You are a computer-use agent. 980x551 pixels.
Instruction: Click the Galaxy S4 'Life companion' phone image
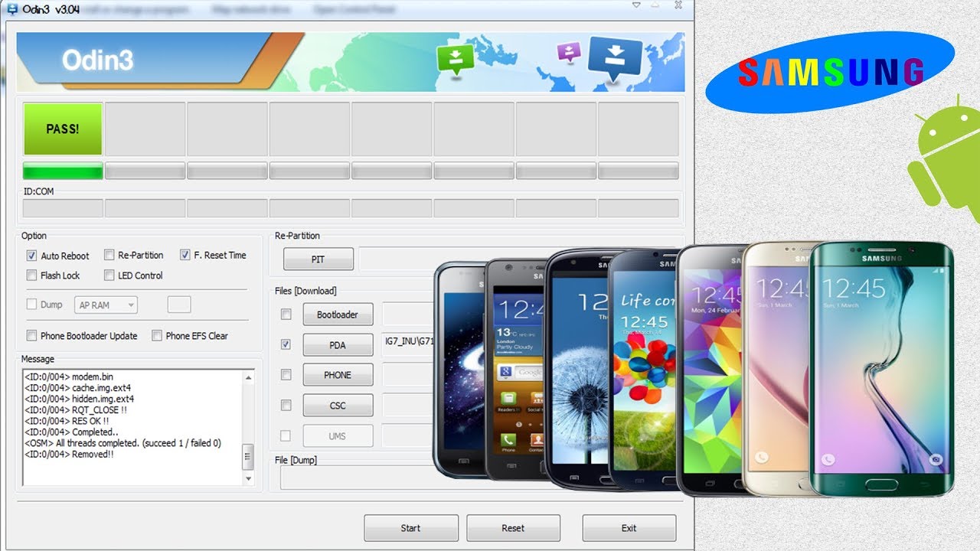click(642, 370)
